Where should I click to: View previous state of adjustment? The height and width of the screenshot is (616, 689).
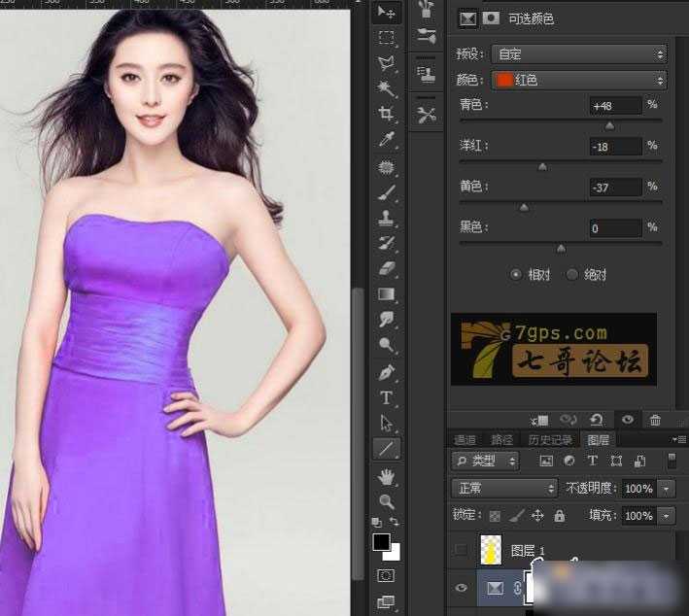coord(568,420)
